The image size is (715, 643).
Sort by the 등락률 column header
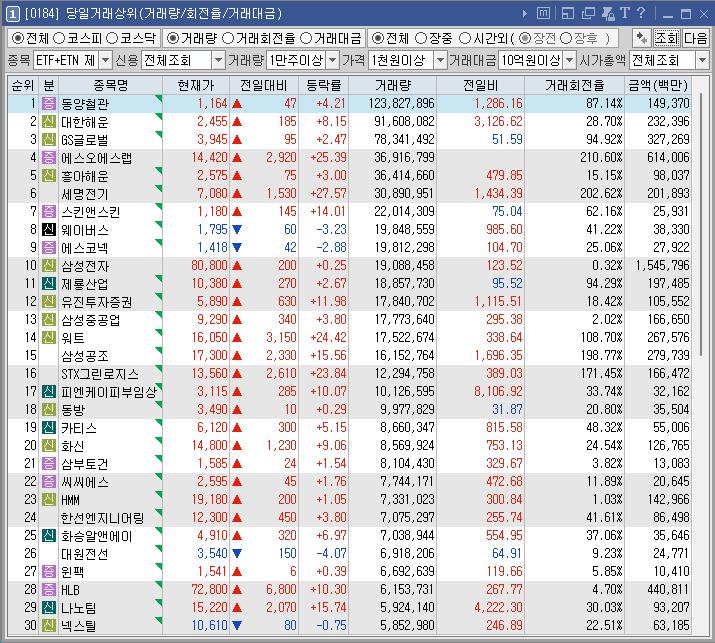tap(324, 85)
